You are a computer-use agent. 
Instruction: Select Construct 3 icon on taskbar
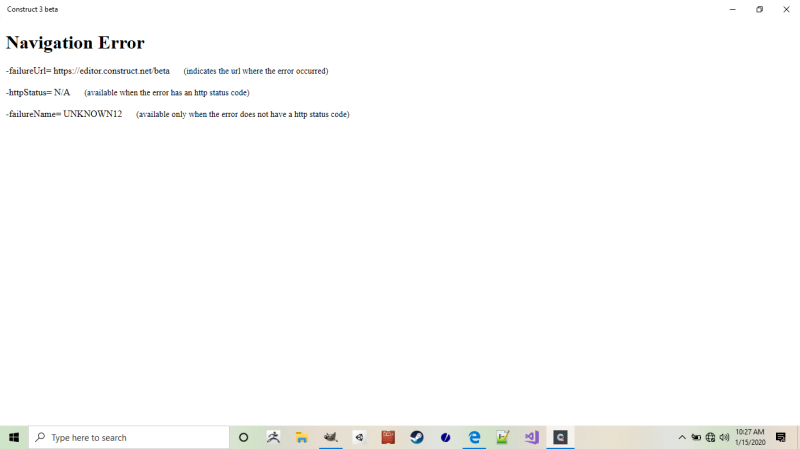(x=560, y=437)
